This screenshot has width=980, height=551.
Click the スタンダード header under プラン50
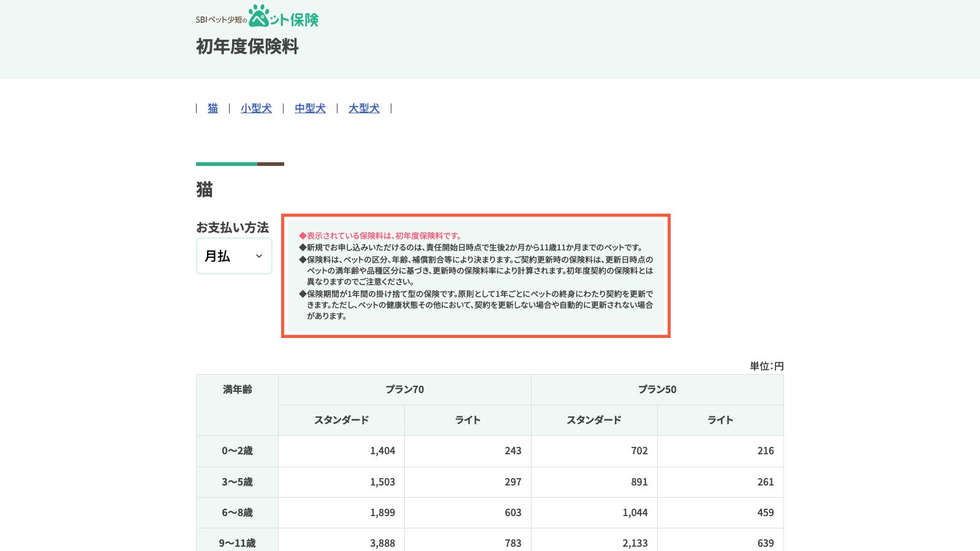pos(594,420)
